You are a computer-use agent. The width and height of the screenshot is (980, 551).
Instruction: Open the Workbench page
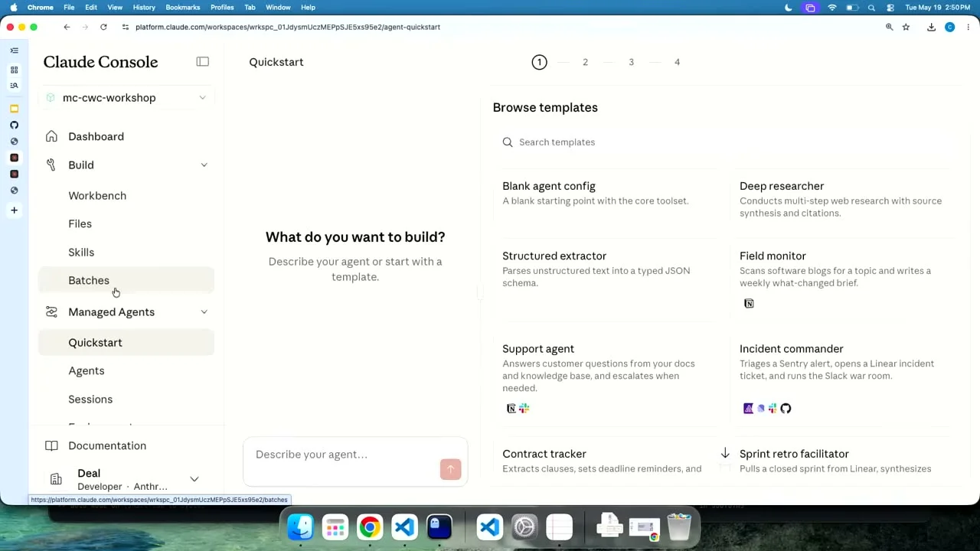(x=97, y=195)
